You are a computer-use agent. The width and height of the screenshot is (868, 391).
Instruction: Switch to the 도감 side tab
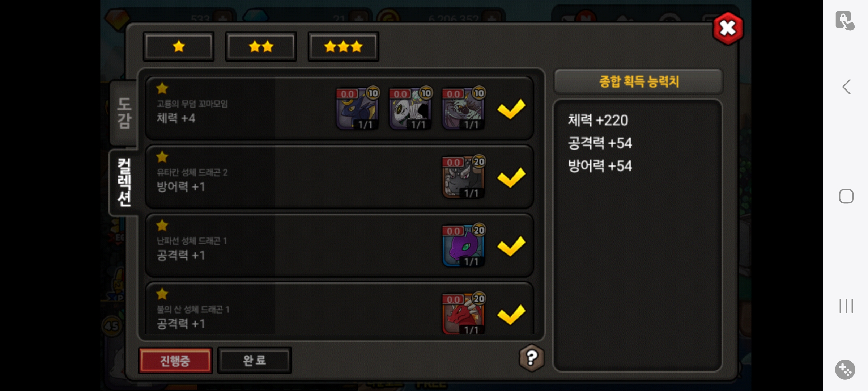[124, 113]
